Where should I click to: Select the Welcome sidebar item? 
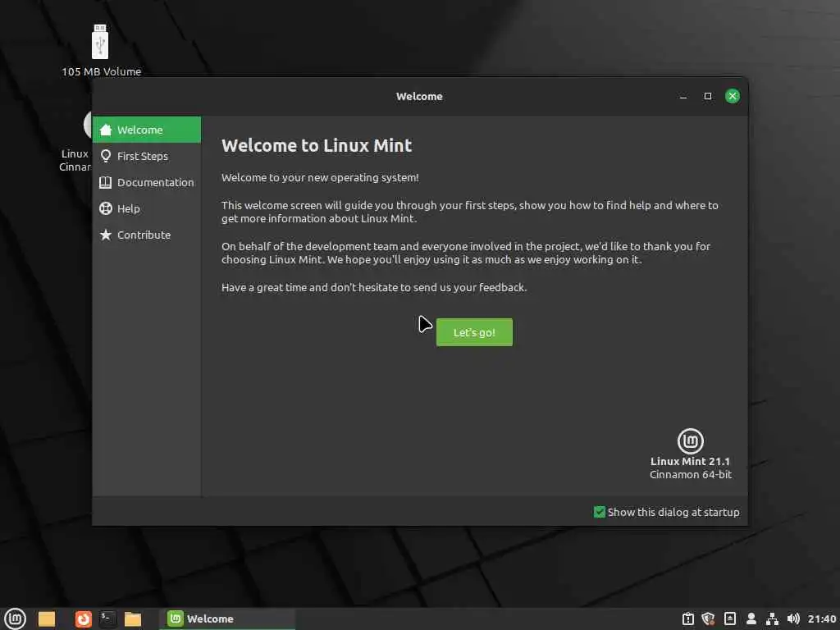tap(146, 130)
